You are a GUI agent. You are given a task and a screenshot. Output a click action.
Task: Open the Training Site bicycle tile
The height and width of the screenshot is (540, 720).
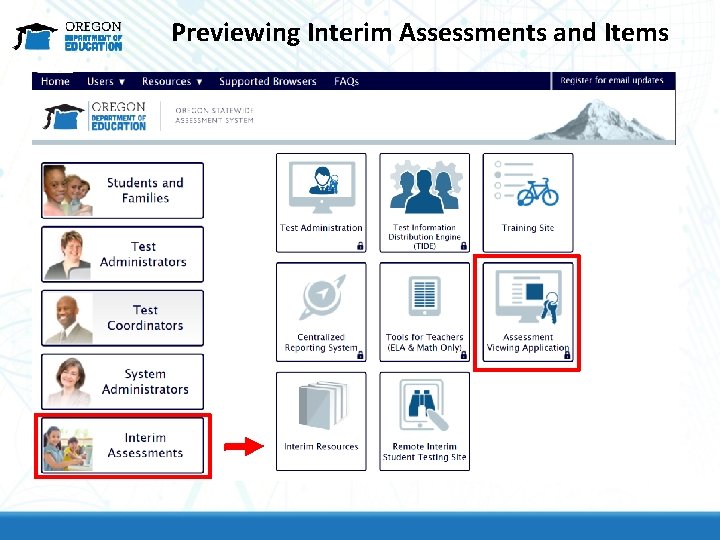pos(528,203)
